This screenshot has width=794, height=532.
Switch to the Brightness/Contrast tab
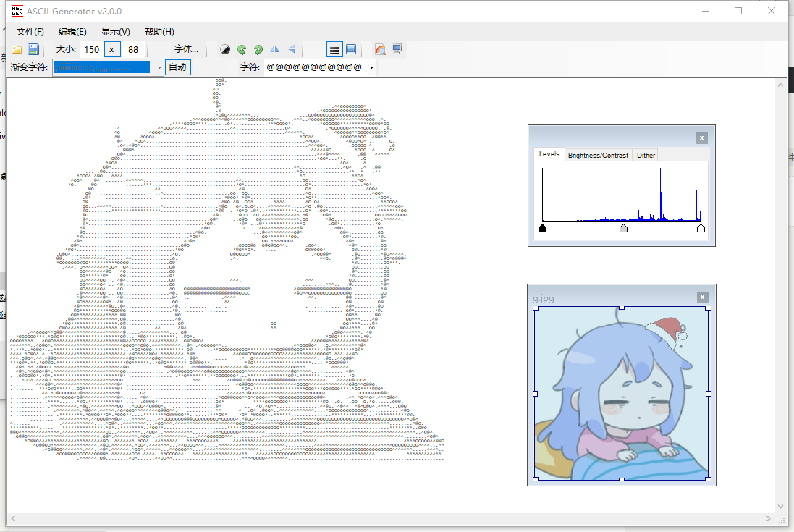[x=598, y=156]
